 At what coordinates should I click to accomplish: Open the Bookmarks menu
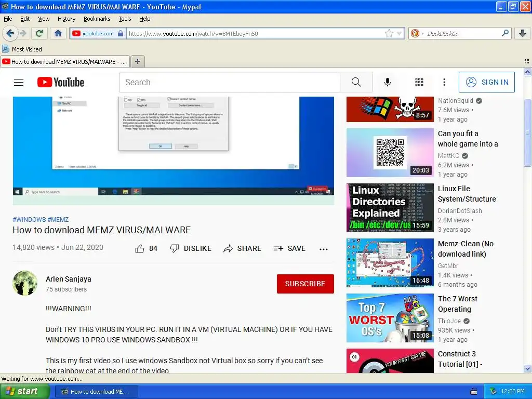point(97,19)
